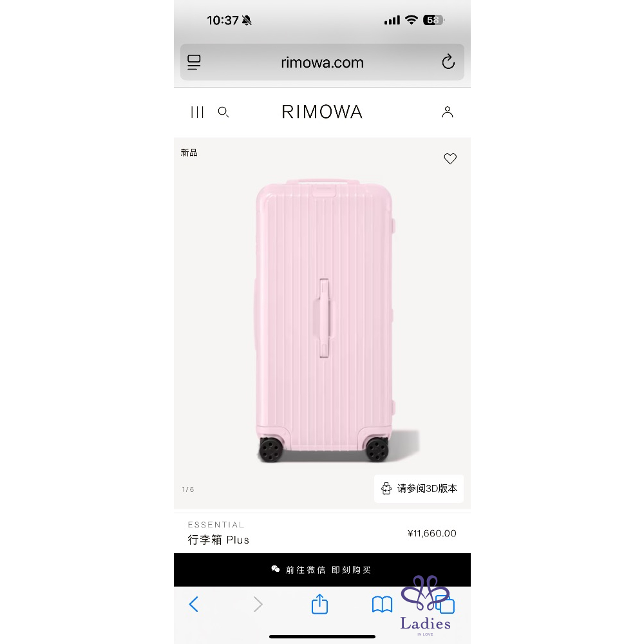
Task: Open the site search magnifier
Action: 223,112
